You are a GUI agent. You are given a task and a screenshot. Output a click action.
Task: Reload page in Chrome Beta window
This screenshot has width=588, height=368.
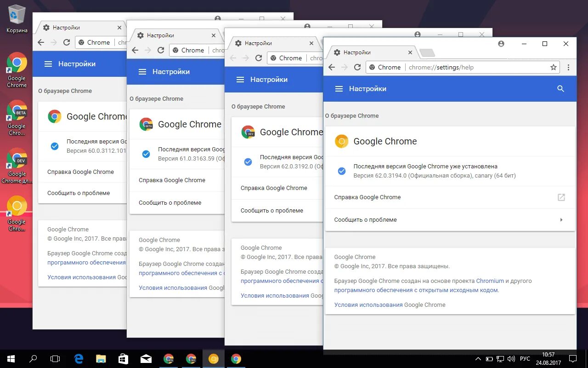[161, 50]
